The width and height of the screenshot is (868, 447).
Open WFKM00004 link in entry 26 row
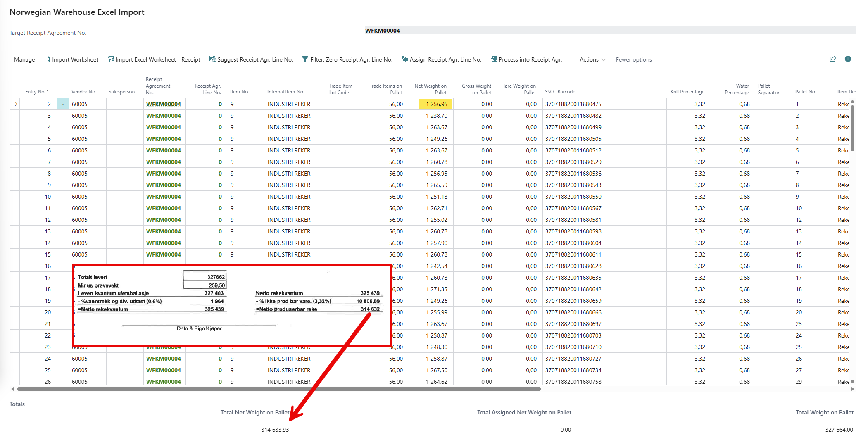click(164, 382)
